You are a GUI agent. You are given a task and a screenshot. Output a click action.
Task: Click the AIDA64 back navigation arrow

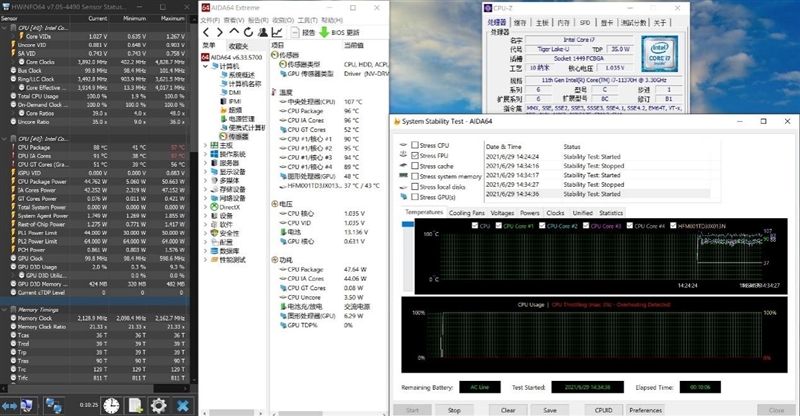point(208,32)
